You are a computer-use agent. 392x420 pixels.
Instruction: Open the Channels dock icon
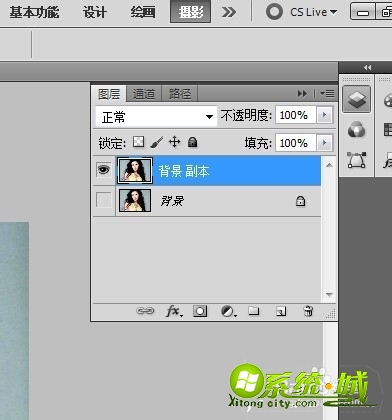click(x=356, y=129)
